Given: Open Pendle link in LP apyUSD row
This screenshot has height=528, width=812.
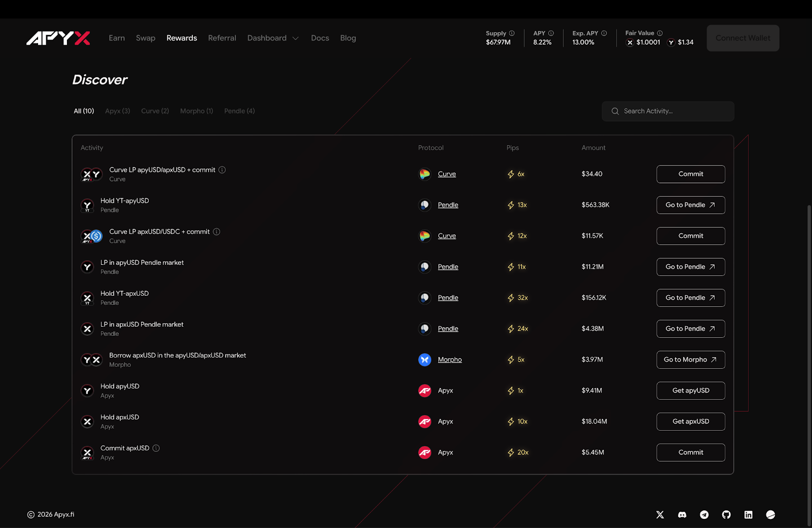Looking at the screenshot, I should click(448, 267).
